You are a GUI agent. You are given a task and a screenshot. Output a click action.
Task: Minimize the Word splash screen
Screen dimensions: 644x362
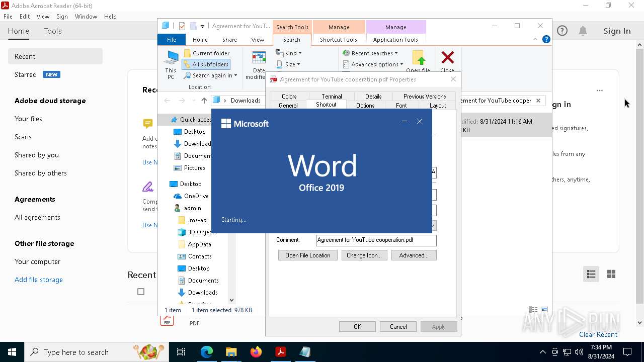tap(405, 121)
